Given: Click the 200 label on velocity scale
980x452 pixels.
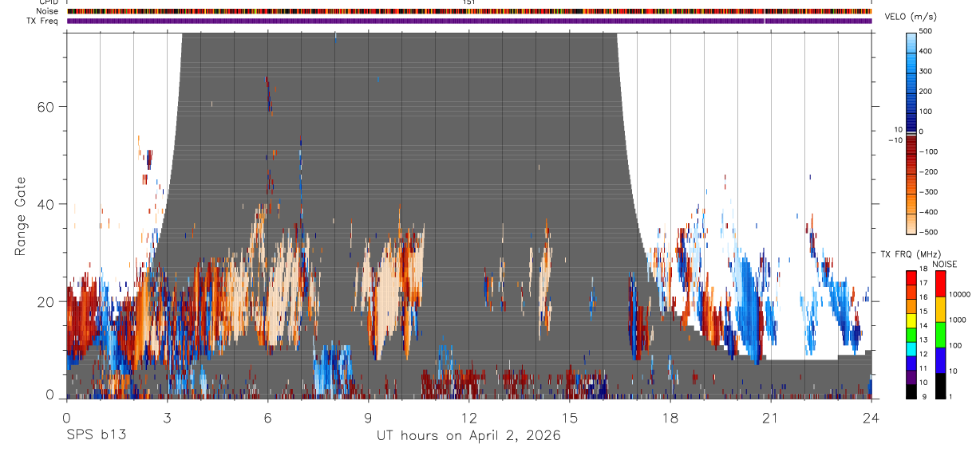Looking at the screenshot, I should coord(926,91).
